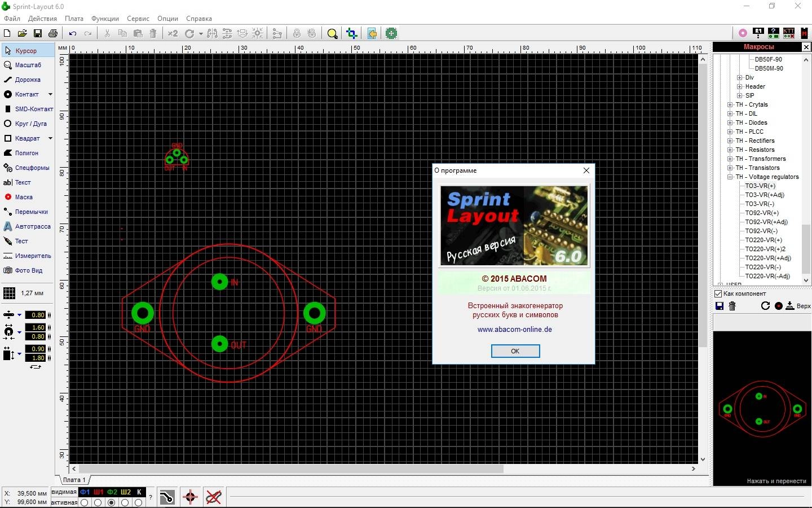Open the Квадрат dropdown arrow
This screenshot has width=812, height=508.
click(x=50, y=138)
